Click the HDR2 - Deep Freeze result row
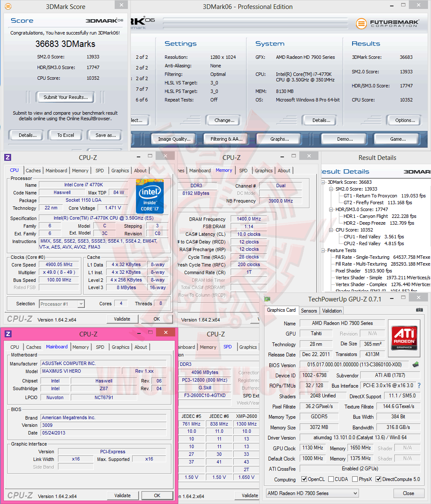This screenshot has height=504, width=431. [x=379, y=223]
